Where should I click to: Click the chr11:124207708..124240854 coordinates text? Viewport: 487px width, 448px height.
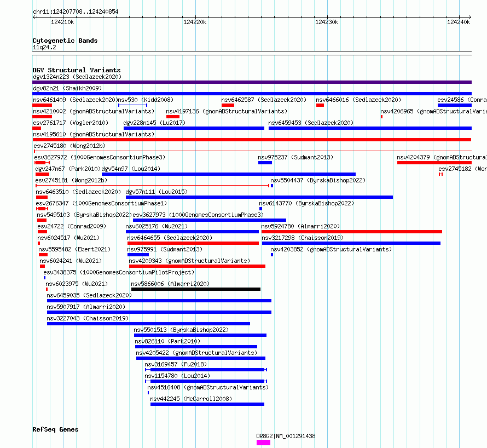(76, 12)
